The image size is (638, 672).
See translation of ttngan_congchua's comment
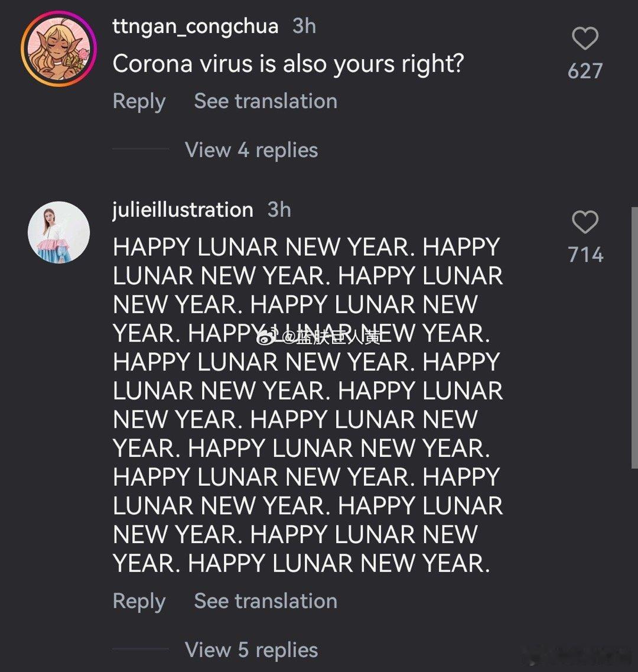(265, 101)
